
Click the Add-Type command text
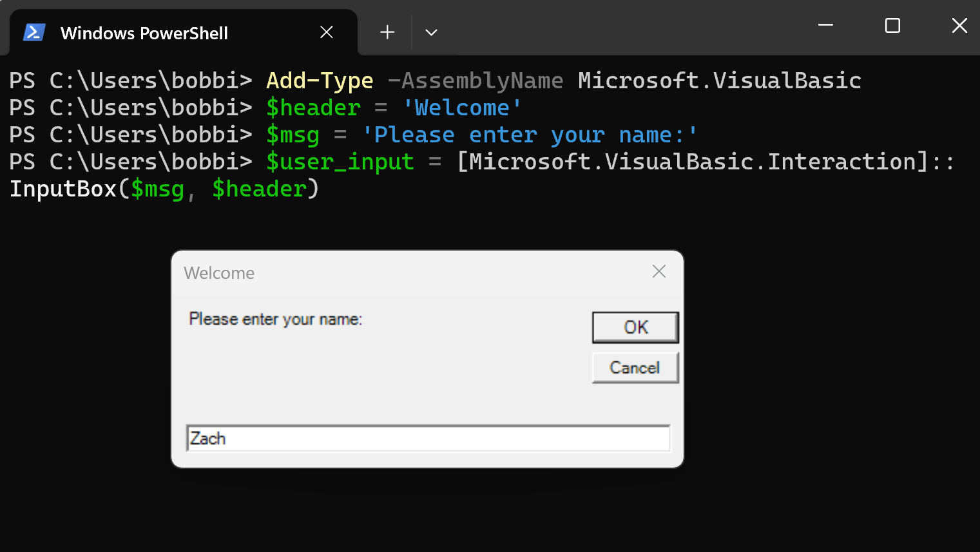click(319, 80)
